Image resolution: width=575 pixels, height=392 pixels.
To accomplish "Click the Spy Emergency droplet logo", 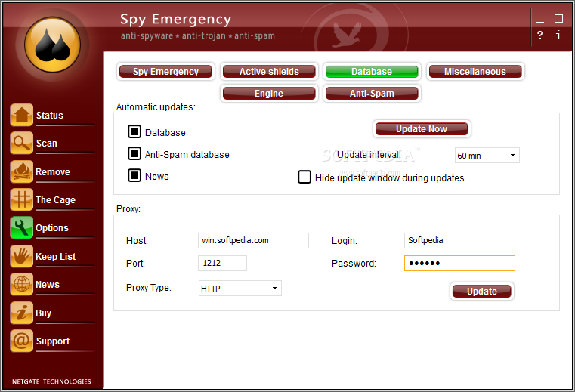I will click(52, 45).
